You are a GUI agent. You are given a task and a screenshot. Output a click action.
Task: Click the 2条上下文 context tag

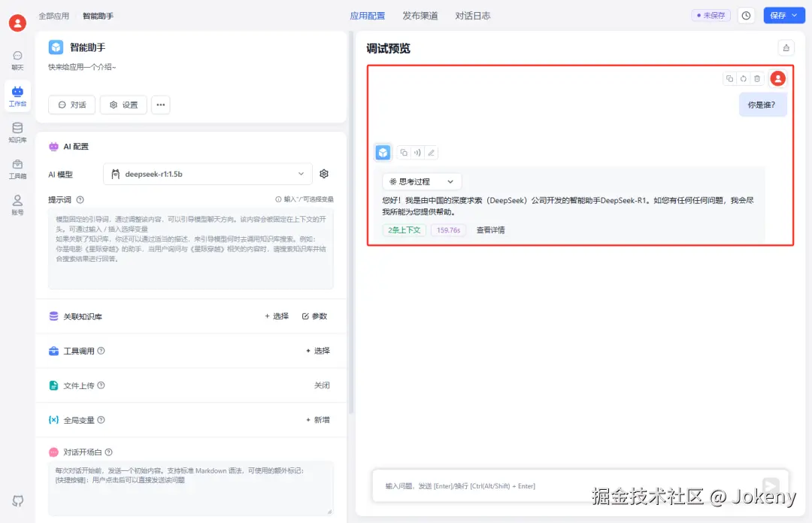(x=404, y=230)
